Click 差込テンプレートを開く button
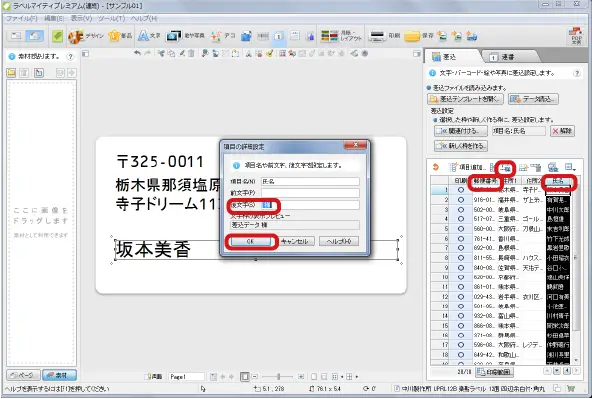Viewport: 592px width, 399px height. pos(466,99)
